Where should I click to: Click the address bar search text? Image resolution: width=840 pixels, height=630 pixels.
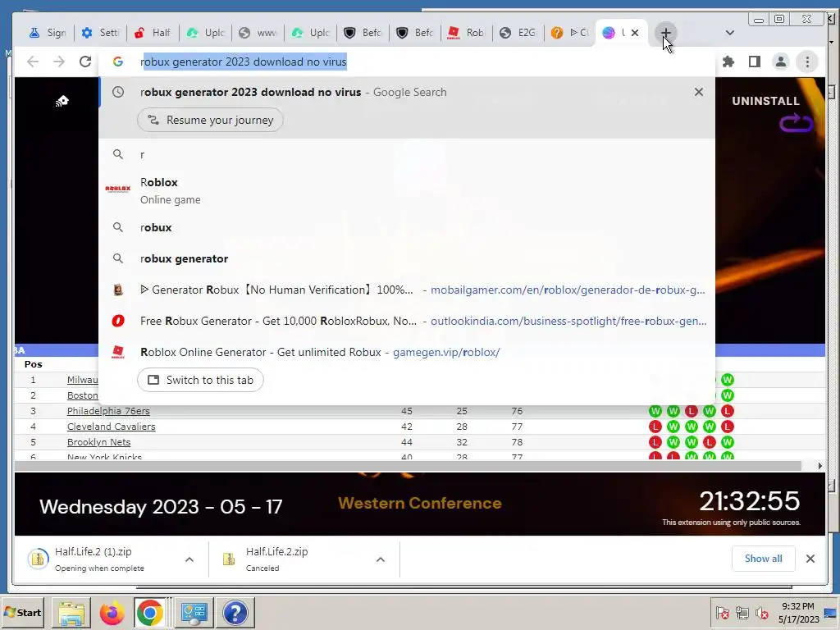tap(244, 62)
